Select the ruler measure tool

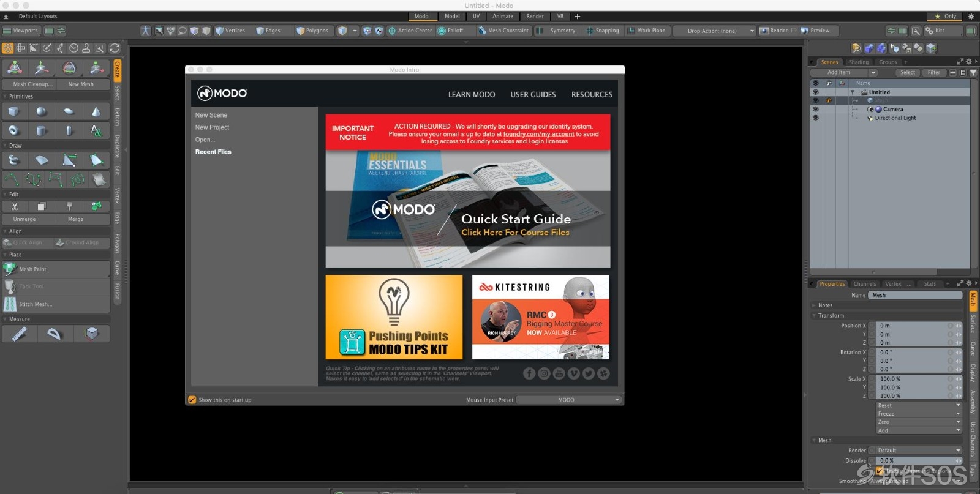[x=20, y=334]
